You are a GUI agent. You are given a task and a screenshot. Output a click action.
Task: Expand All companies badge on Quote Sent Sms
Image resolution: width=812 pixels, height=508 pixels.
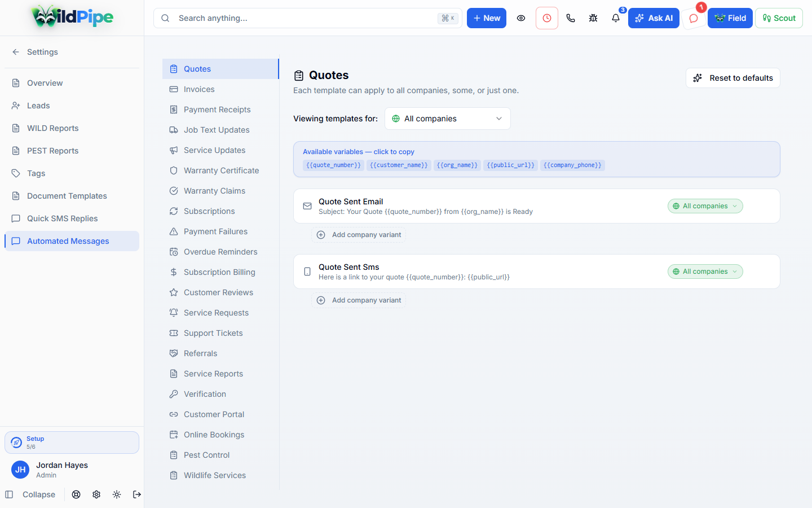(x=705, y=271)
